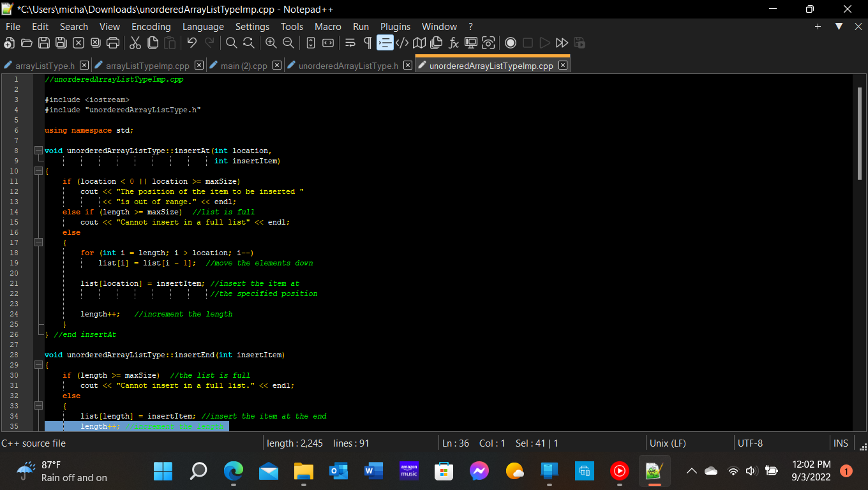
Task: Open a file using the Open toolbar icon
Action: (26, 43)
